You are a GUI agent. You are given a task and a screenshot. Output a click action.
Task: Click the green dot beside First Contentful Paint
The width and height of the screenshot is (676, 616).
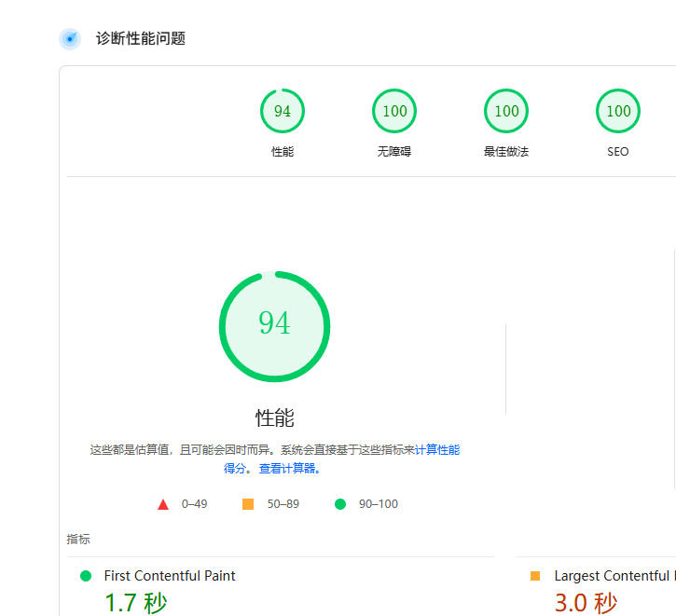pyautogui.click(x=86, y=576)
